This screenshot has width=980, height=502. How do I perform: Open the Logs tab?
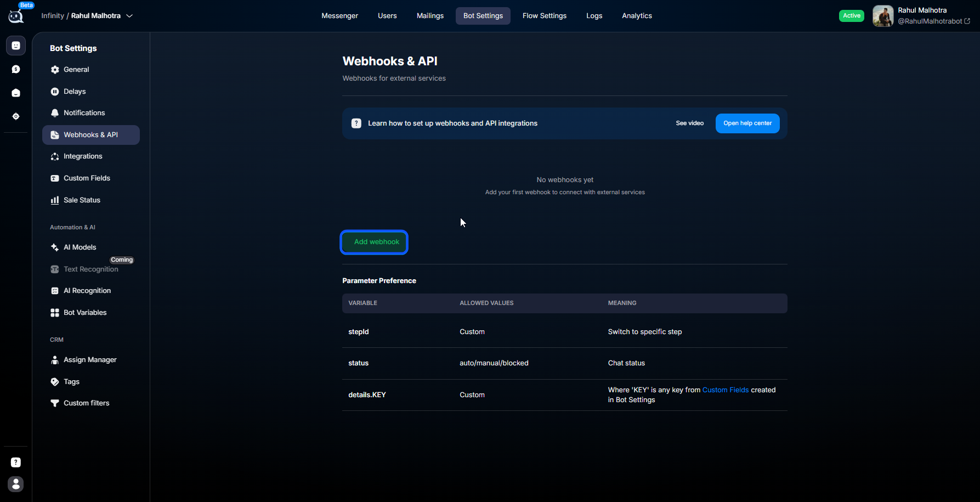[x=594, y=16]
